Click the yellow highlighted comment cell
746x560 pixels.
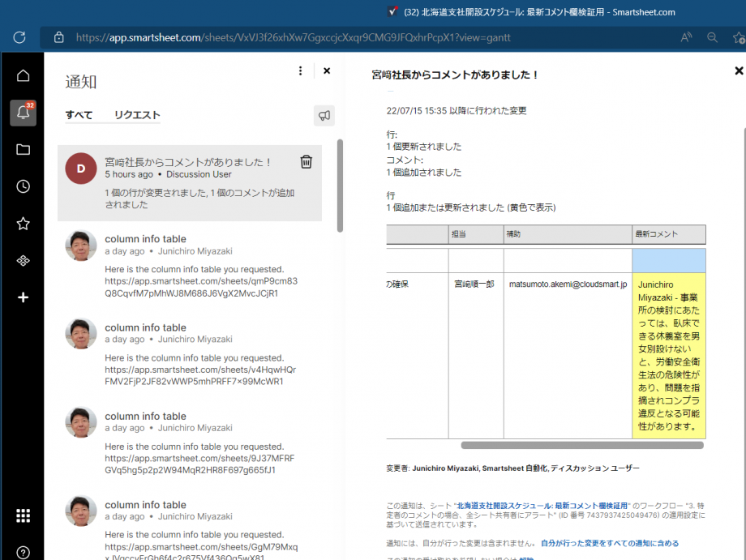(668, 355)
